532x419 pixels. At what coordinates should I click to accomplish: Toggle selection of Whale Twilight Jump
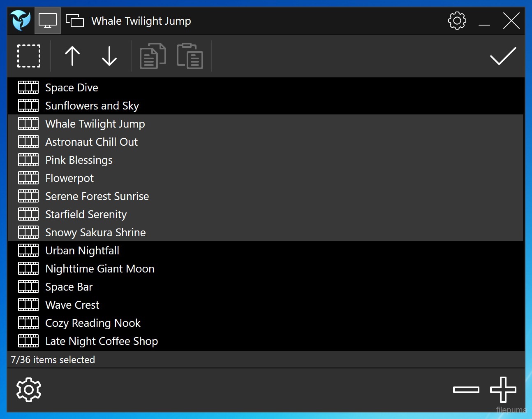tap(95, 123)
